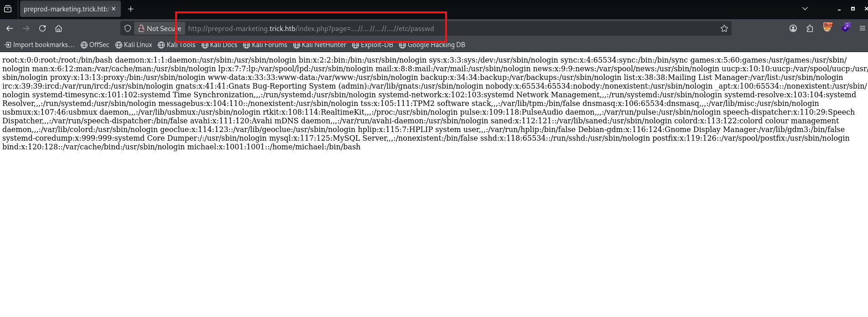868x317 pixels.
Task: Show Not Secure connection info
Action: 160,28
